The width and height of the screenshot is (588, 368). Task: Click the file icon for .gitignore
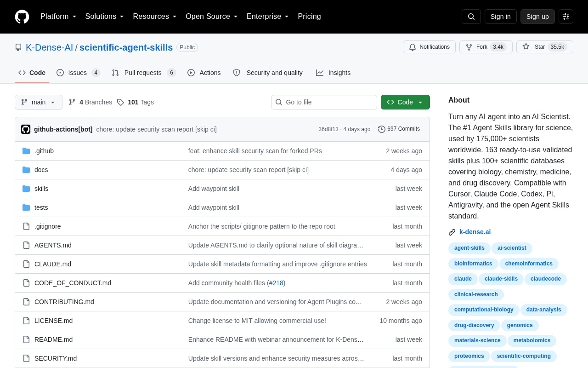(x=26, y=226)
